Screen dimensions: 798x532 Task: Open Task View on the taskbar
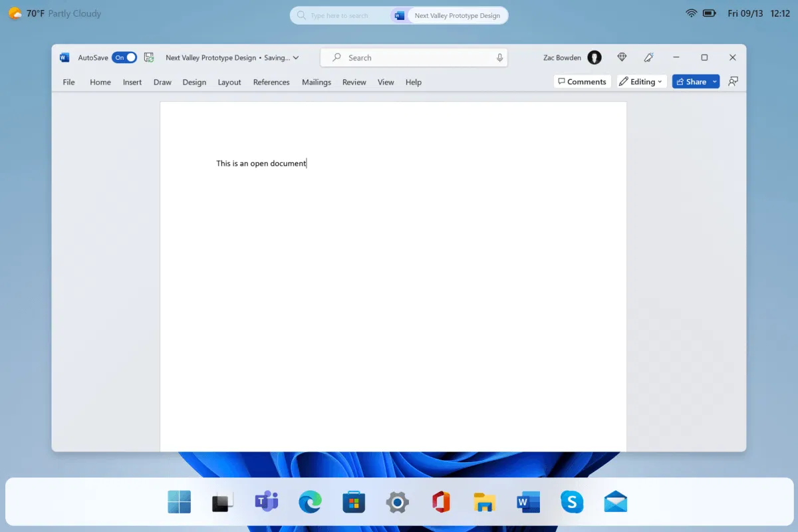point(223,503)
